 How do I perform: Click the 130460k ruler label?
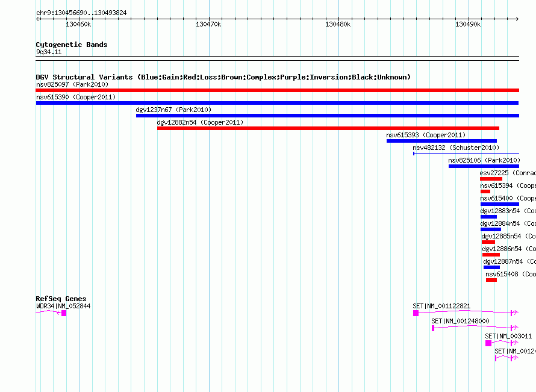pos(79,24)
